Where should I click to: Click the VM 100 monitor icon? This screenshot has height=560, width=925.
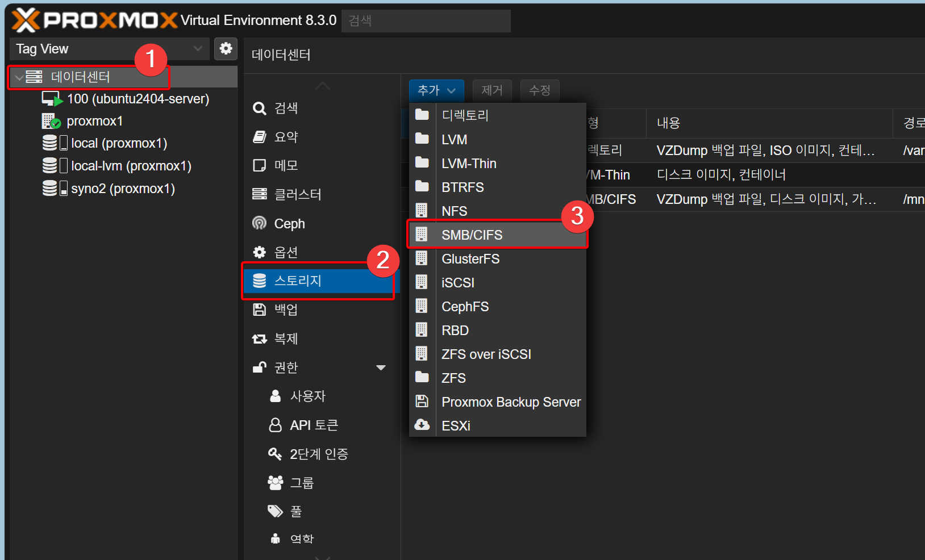pos(52,99)
